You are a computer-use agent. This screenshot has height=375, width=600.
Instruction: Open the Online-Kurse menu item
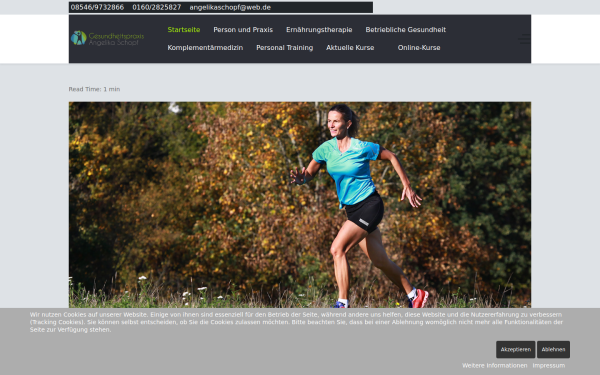click(419, 48)
